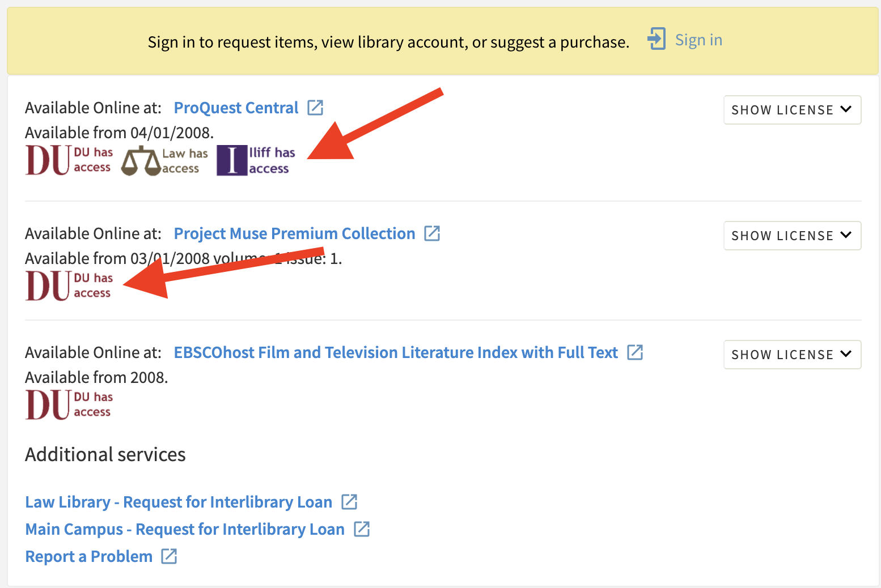Open EBSCOhost Film and Television Literature link
This screenshot has height=588, width=881.
point(395,352)
